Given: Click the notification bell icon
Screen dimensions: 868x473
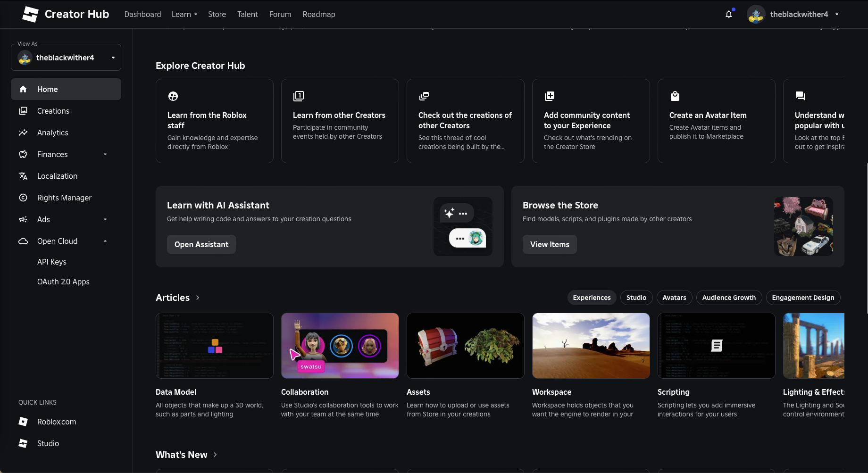Looking at the screenshot, I should click(729, 14).
